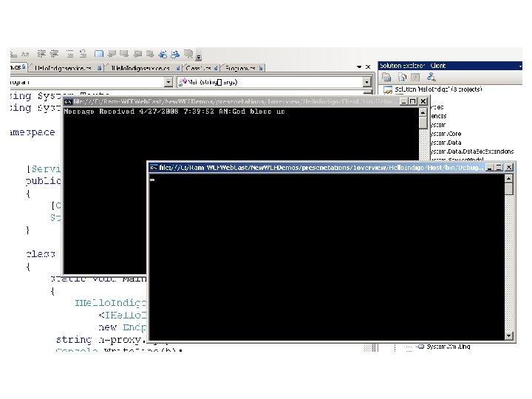
Task: Click the 'class' keyword in code editor
Action: click(41, 253)
